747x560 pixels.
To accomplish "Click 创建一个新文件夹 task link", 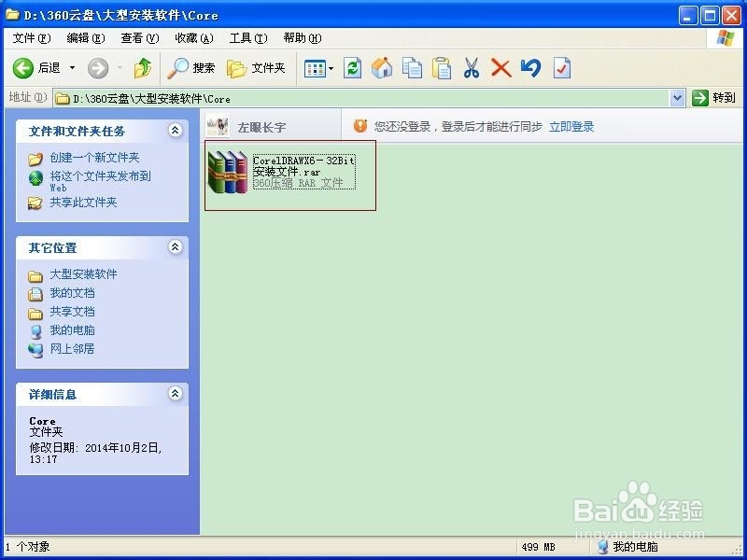I will pos(95,158).
